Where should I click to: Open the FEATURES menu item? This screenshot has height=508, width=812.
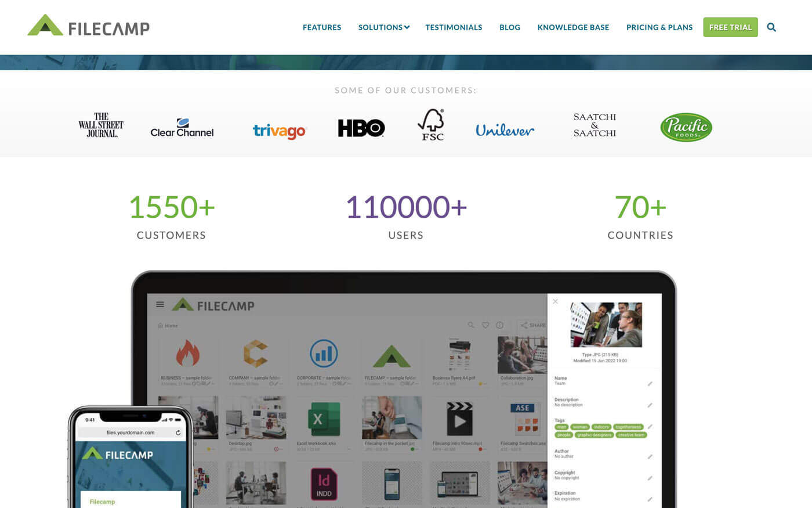322,27
